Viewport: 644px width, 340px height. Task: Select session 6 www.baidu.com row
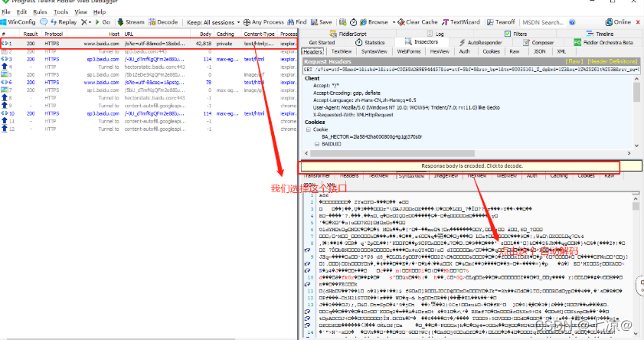coord(149,82)
